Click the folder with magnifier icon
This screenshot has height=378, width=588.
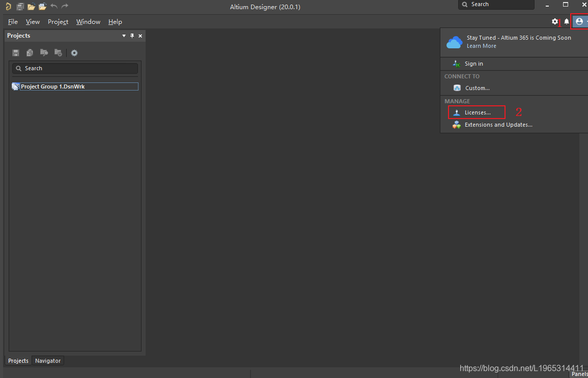click(44, 53)
